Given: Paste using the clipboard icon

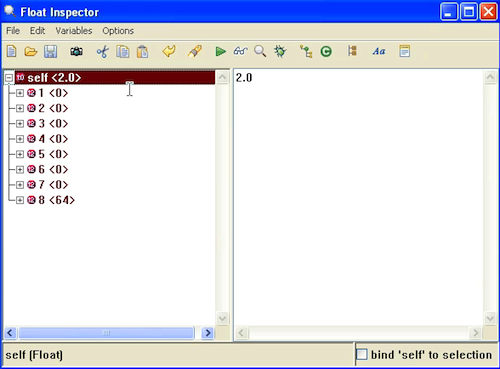Looking at the screenshot, I should [x=143, y=52].
